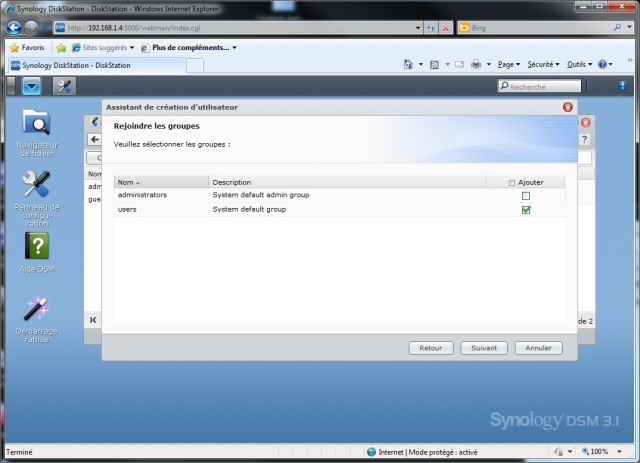
Task: Open the DSM main menu arrow button
Action: (x=31, y=86)
